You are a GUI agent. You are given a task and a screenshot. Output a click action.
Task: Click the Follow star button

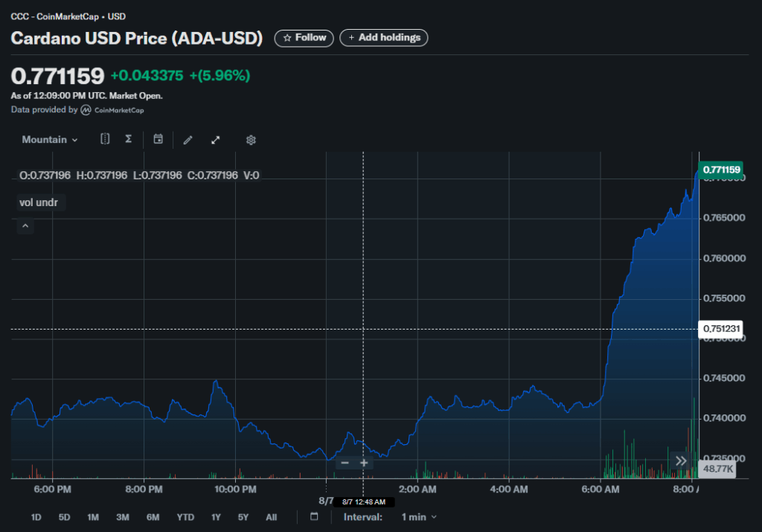point(304,38)
